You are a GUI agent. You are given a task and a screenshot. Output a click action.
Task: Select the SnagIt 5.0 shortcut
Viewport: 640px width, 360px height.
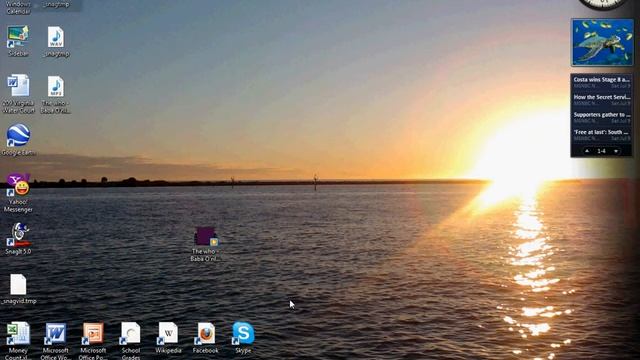(18, 234)
